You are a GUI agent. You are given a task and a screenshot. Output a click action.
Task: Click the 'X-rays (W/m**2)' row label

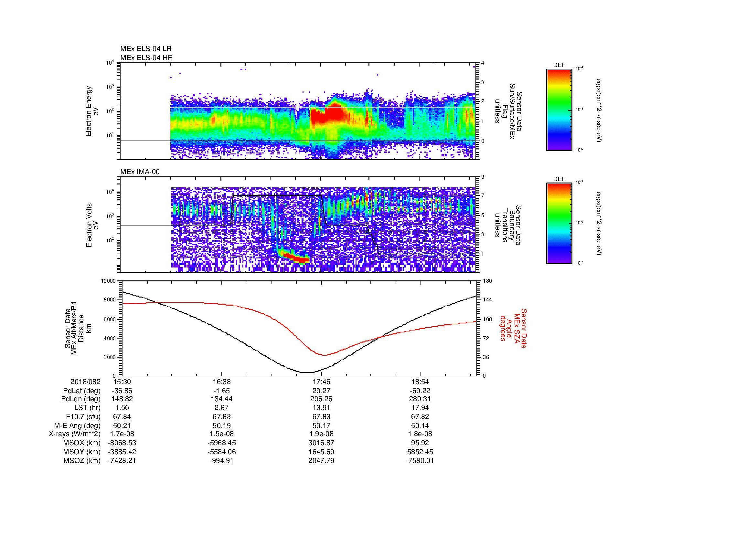[75, 434]
